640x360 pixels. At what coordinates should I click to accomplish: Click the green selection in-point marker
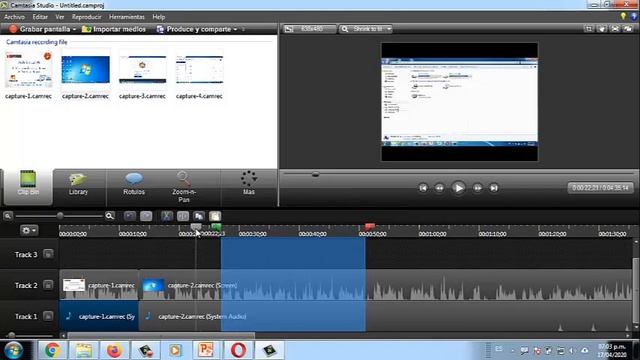216,227
